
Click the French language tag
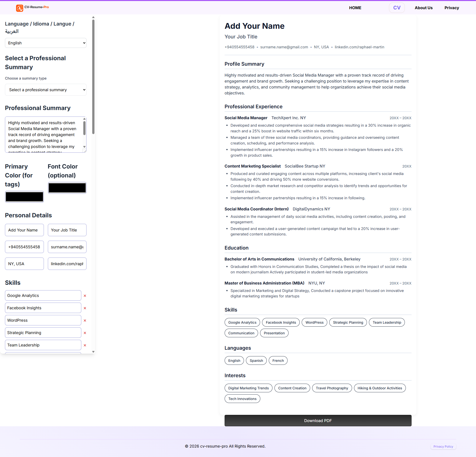[278, 361]
